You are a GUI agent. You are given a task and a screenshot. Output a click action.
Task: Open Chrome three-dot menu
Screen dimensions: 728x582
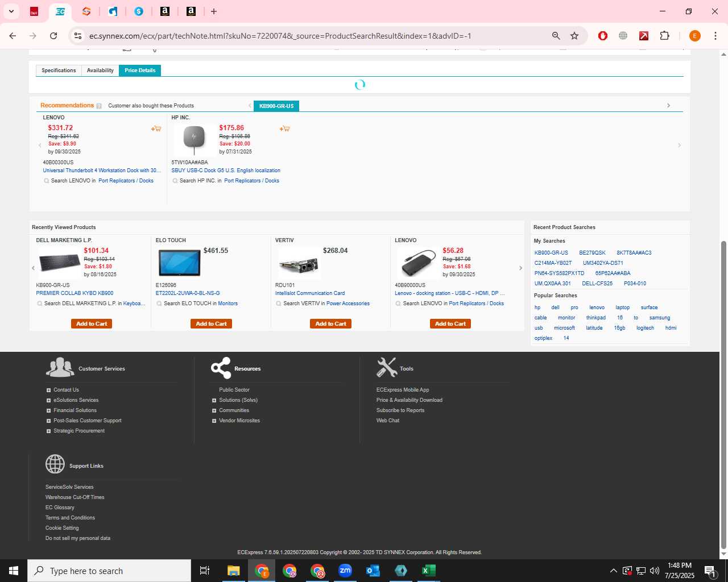click(715, 36)
